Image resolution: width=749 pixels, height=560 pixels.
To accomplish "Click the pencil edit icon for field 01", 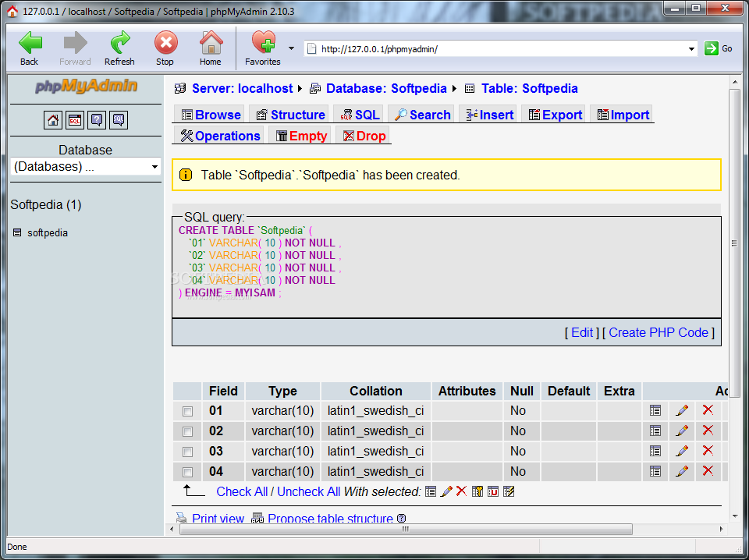I will [682, 410].
